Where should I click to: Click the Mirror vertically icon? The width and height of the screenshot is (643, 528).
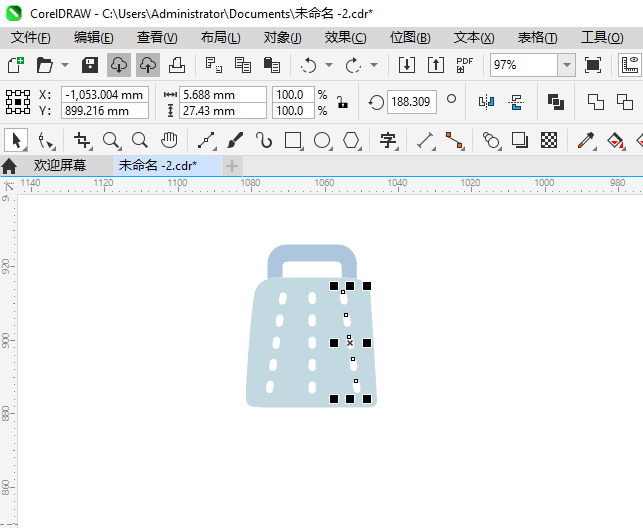tap(516, 102)
